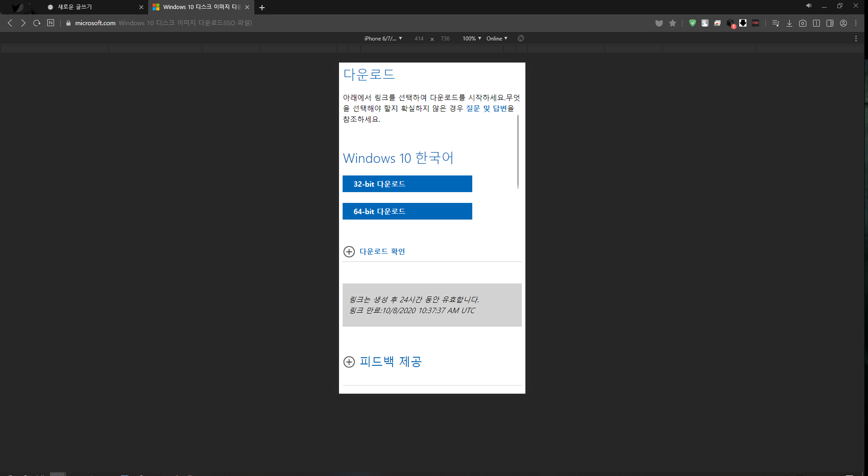The width and height of the screenshot is (868, 476).
Task: Take a screen capture with camera icon
Action: point(803,23)
